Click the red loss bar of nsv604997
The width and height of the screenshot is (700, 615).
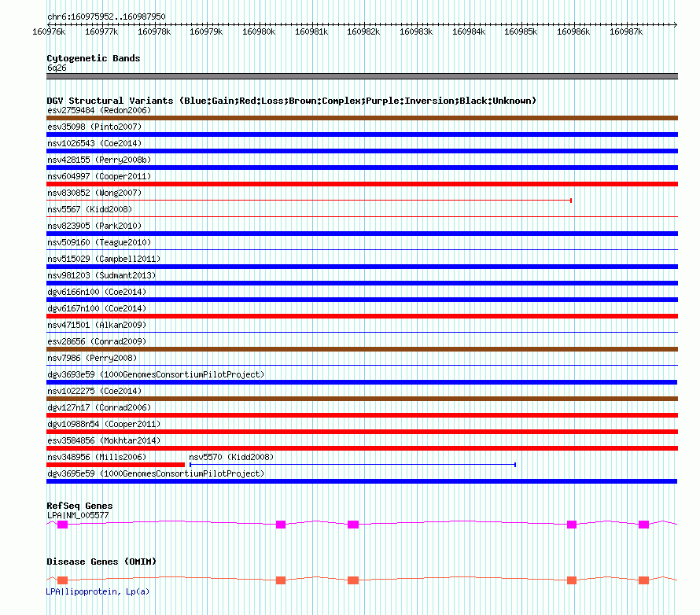[362, 184]
